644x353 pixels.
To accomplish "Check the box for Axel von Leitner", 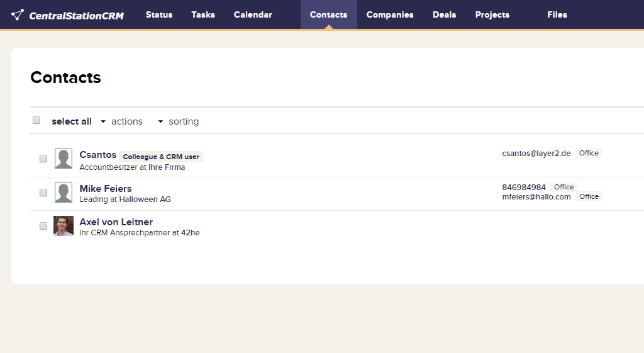I will coord(43,226).
